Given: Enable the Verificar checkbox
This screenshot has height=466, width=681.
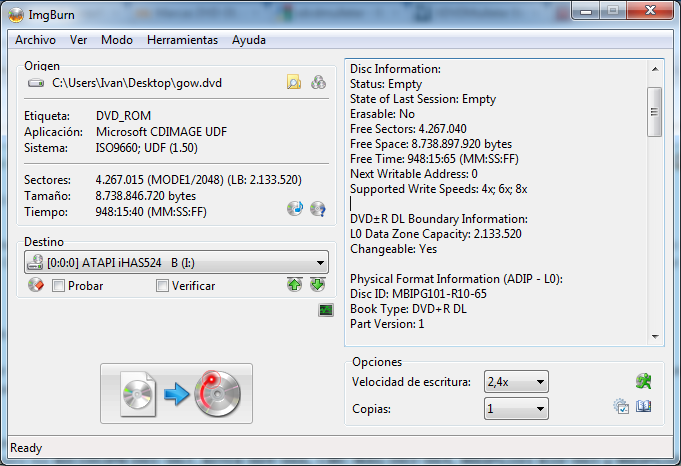Looking at the screenshot, I should [x=162, y=286].
